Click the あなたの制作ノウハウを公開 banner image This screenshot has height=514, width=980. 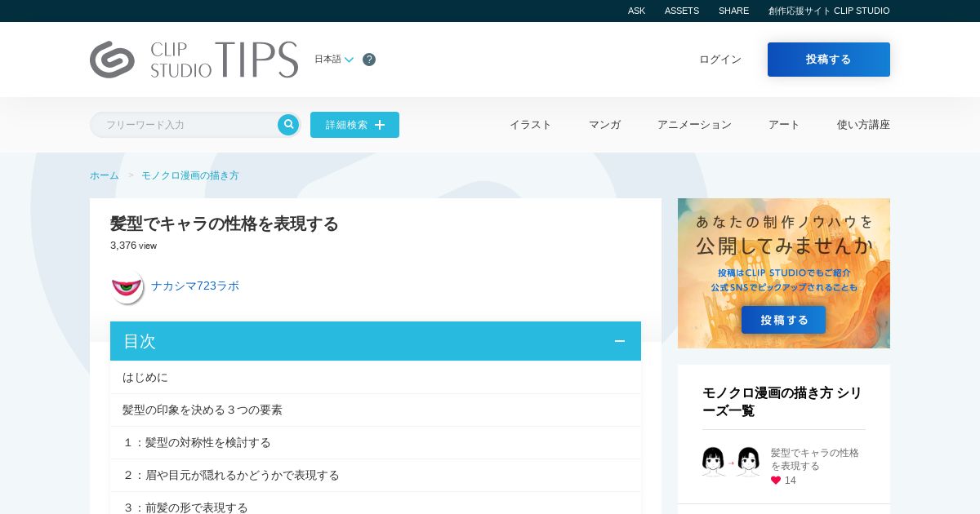point(784,273)
